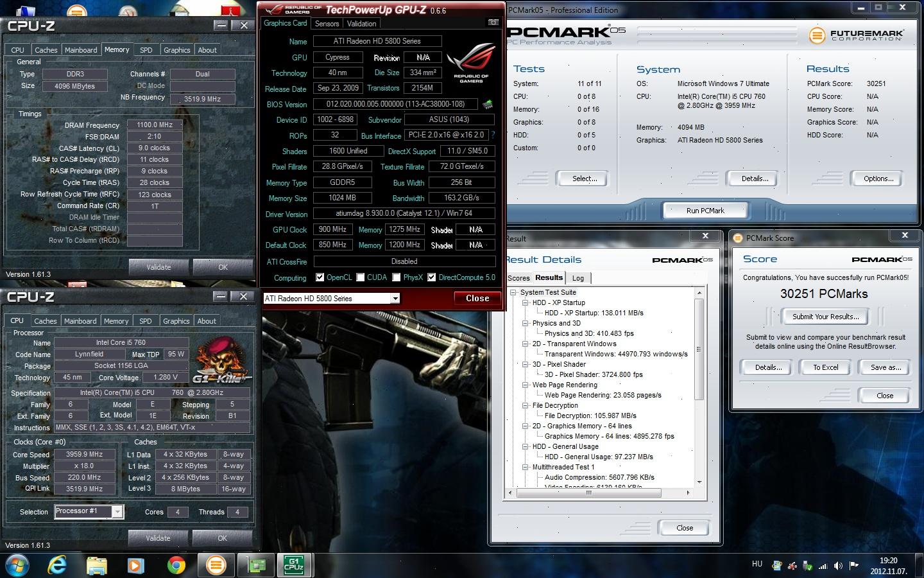
Task: Click the volume speaker tray icon
Action: (x=838, y=566)
